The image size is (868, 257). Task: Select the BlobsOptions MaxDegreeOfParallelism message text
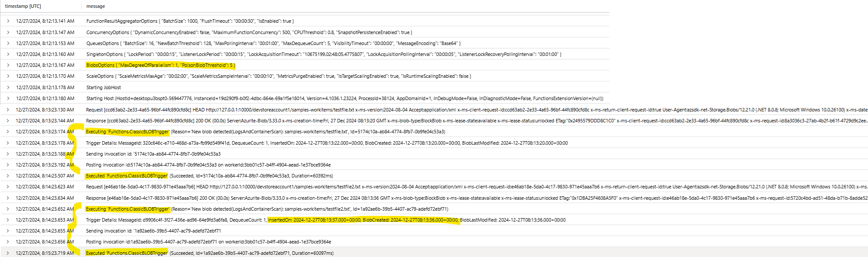point(161,65)
